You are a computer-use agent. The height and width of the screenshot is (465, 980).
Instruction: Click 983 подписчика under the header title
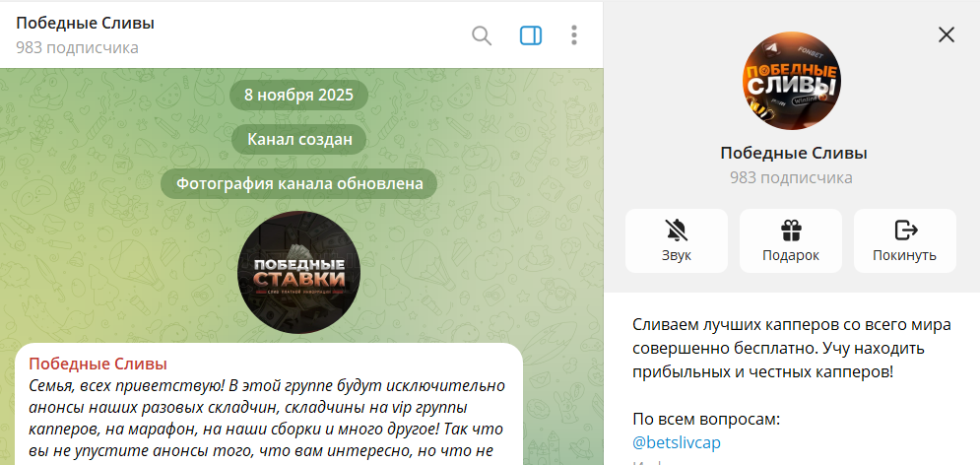click(x=77, y=47)
